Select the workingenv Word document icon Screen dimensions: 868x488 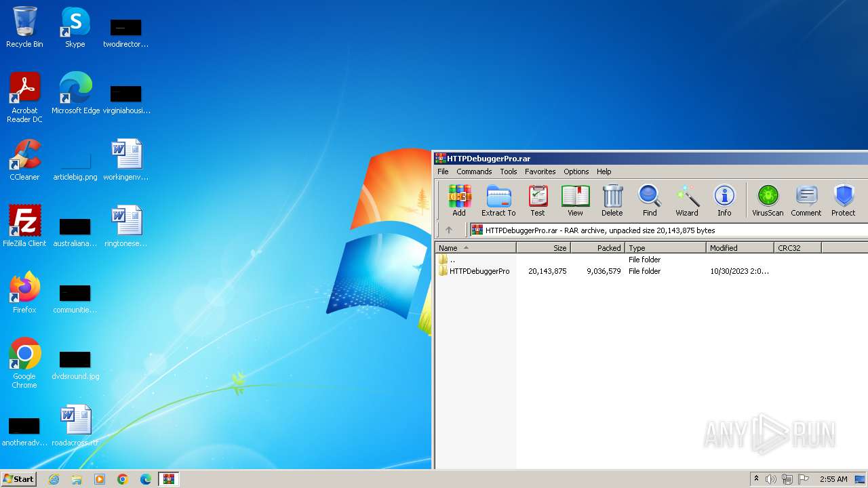pos(126,160)
